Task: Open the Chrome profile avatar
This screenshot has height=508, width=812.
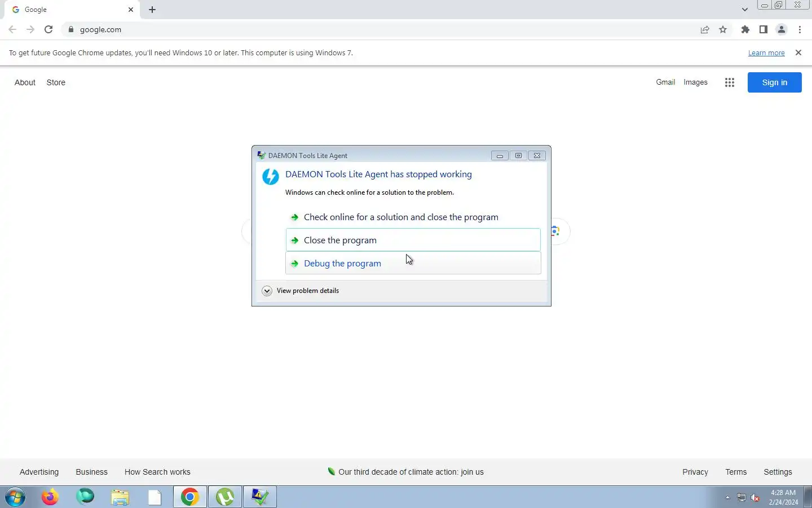Action: click(x=782, y=29)
